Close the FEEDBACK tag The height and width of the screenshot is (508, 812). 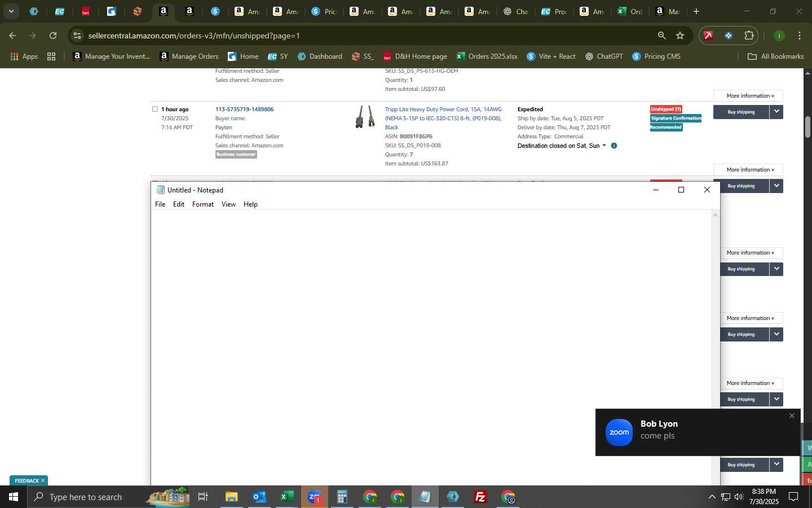coord(42,481)
